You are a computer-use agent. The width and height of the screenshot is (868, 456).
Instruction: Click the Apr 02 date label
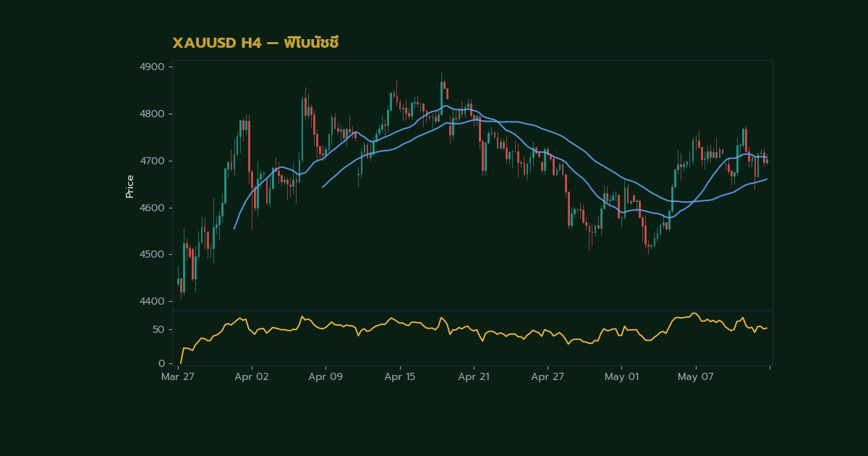[252, 377]
